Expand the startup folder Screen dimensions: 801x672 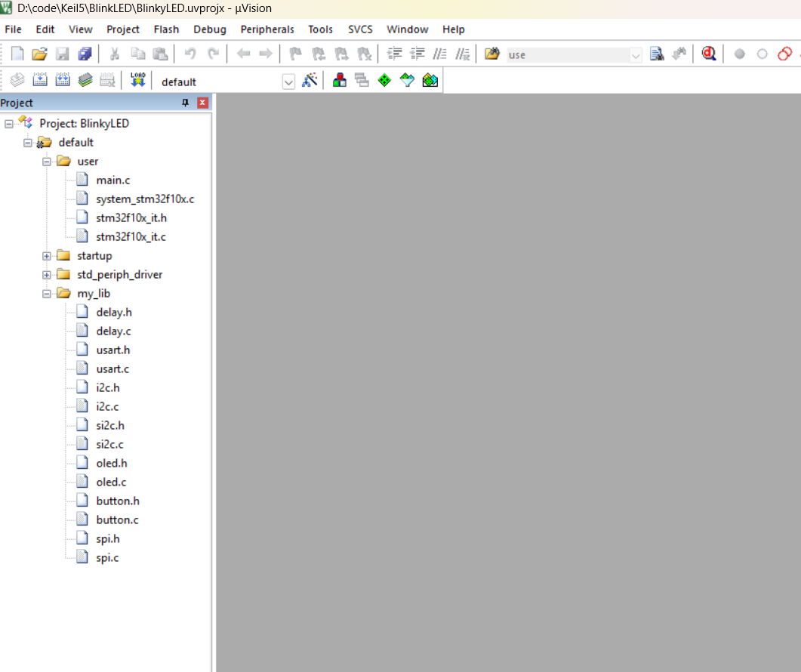pyautogui.click(x=47, y=256)
